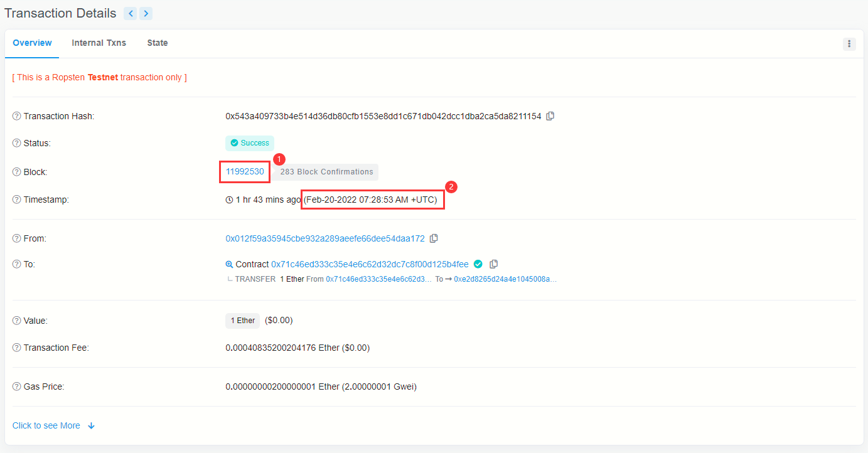Copy the contract address via copy icon
Viewport: 868px width, 453px height.
(494, 264)
